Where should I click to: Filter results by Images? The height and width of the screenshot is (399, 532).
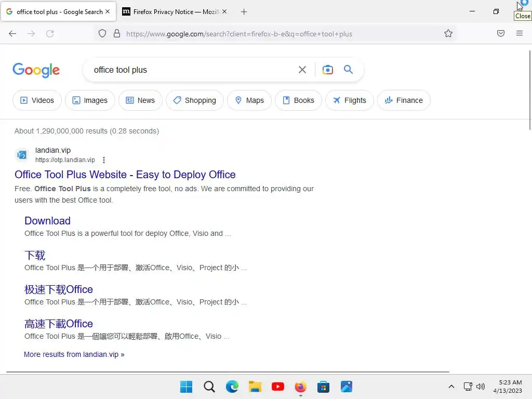coord(90,100)
